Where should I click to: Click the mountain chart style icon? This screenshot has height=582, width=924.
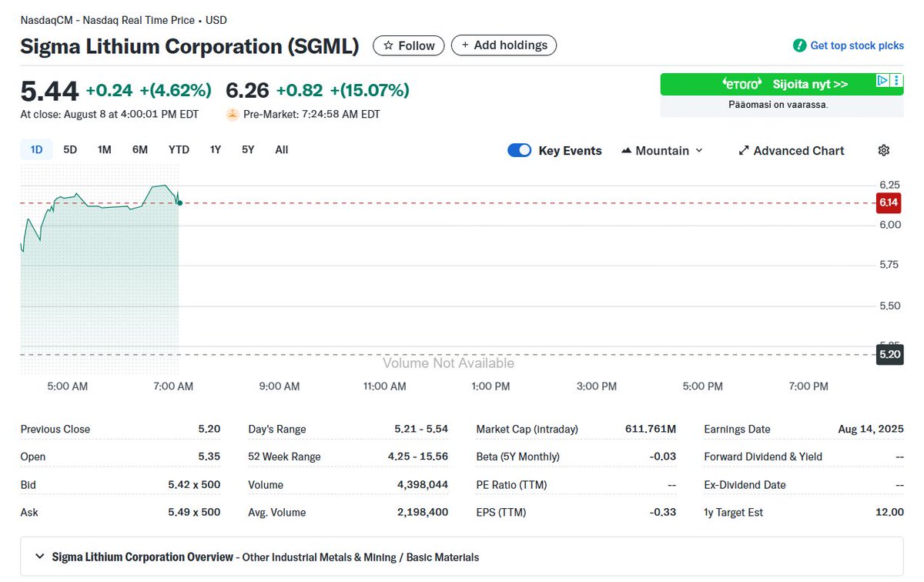tap(626, 149)
